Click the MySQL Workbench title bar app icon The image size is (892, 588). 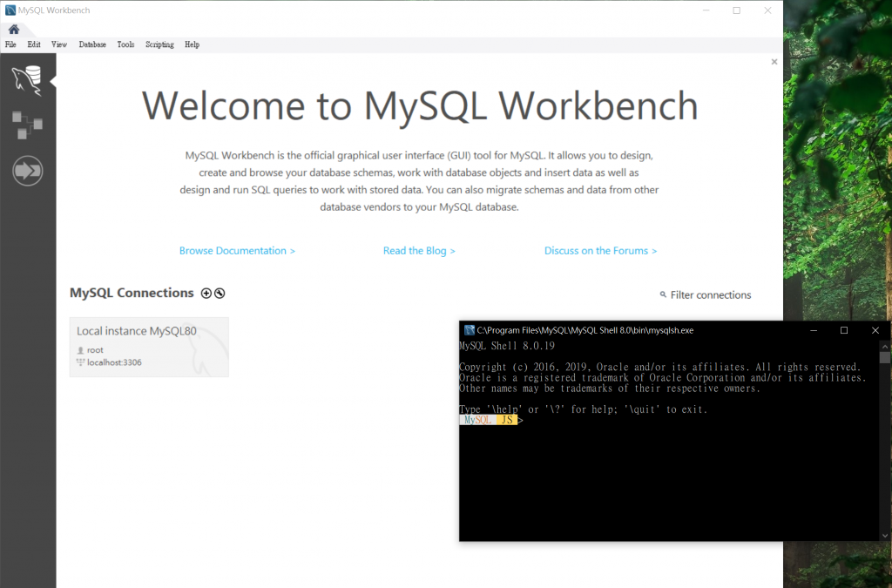pos(10,10)
